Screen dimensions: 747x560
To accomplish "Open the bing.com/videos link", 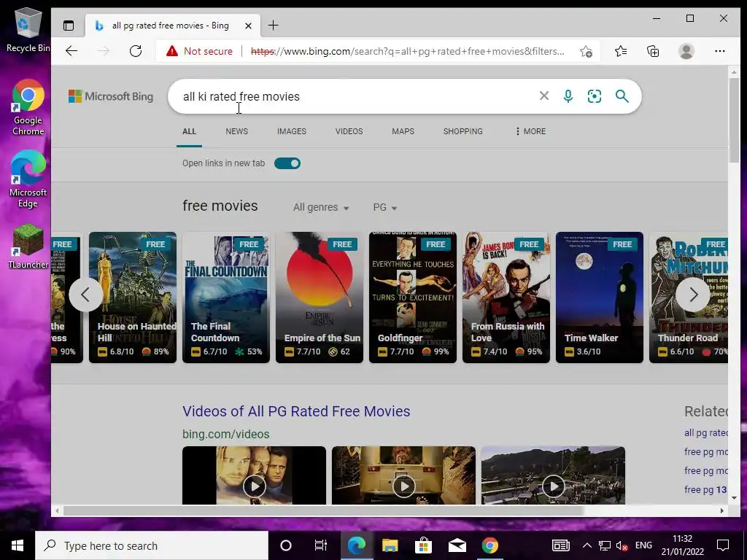I will 226,435.
